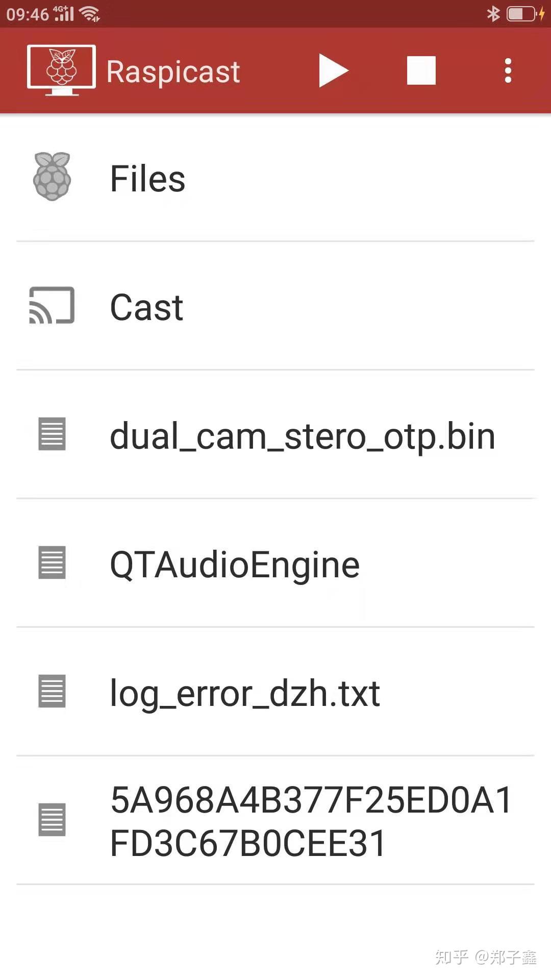
Task: Tap the Bluetooth status bar icon
Action: (493, 13)
